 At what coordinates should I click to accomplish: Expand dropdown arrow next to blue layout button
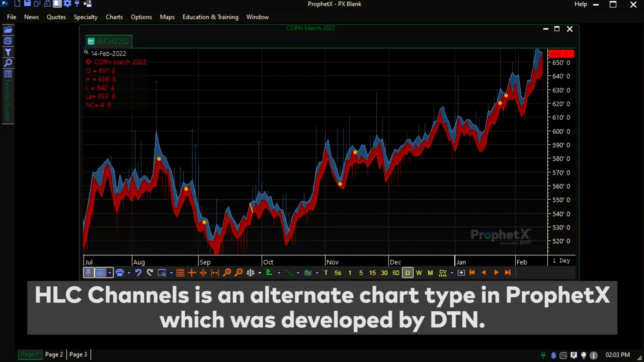click(110, 273)
